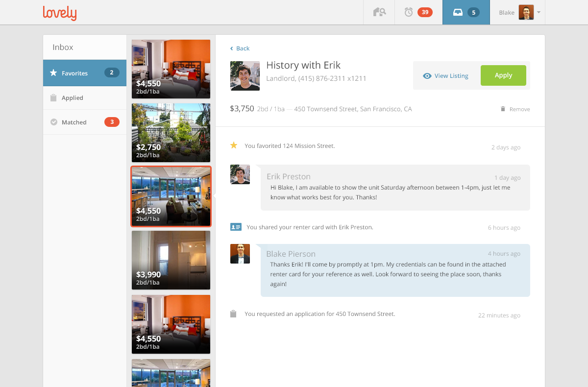Open the alarm clock alerts icon
588x387 pixels.
tap(409, 12)
